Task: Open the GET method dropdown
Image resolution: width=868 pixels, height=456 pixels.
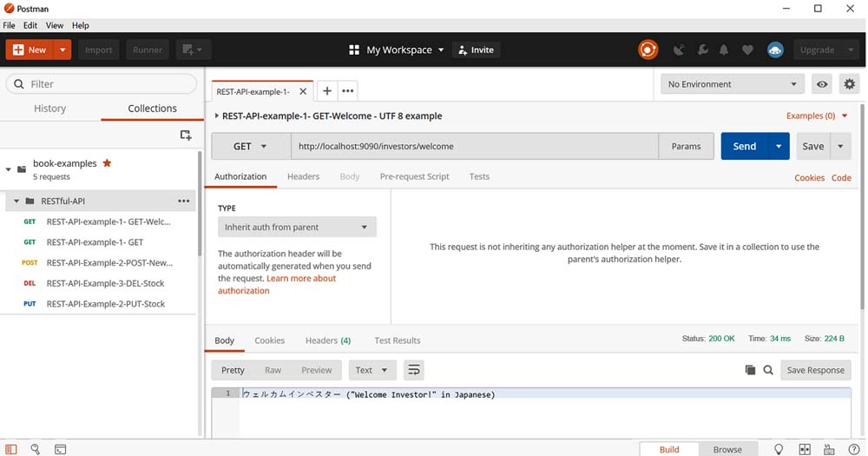Action: pyautogui.click(x=250, y=147)
